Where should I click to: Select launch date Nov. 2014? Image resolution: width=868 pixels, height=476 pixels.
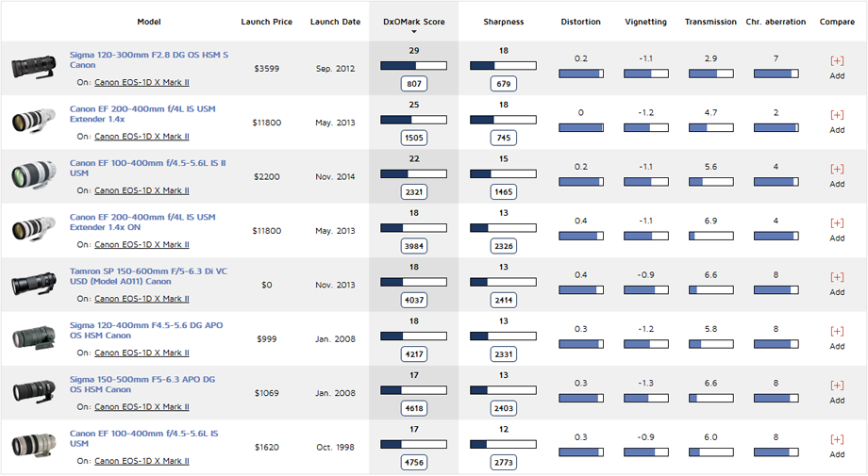(x=335, y=177)
